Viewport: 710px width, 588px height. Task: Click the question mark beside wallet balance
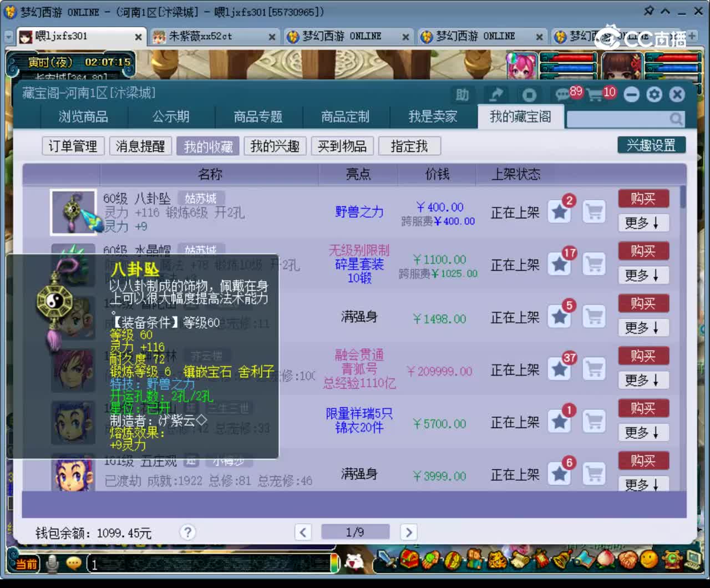coord(187,533)
